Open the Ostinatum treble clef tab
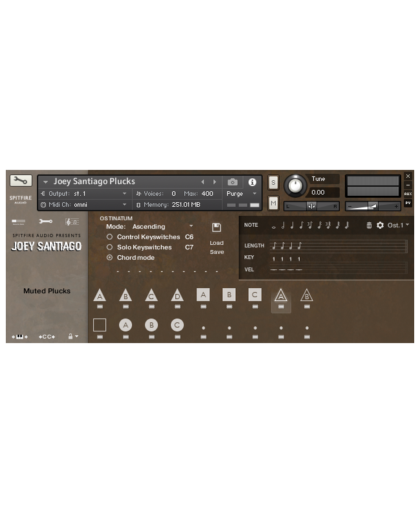Viewport: 420px width, 513px height. tap(72, 222)
